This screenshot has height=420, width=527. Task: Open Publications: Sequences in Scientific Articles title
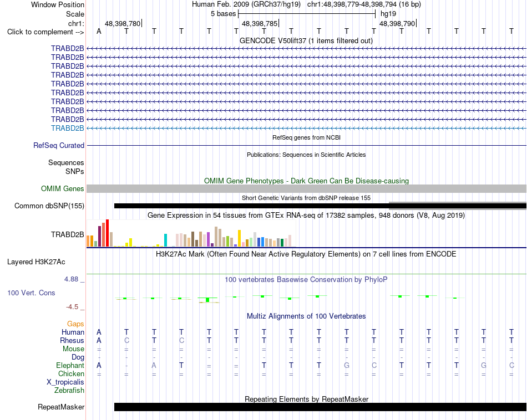coord(306,155)
